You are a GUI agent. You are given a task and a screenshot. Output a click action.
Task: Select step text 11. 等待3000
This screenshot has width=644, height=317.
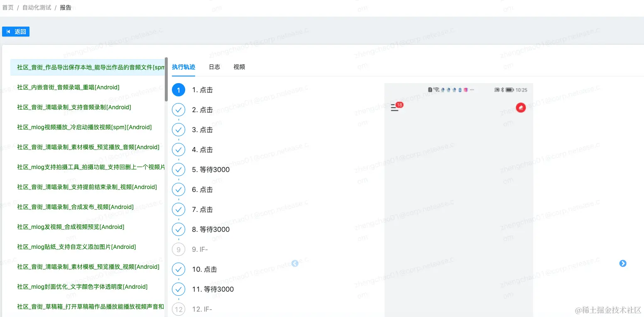pos(213,289)
